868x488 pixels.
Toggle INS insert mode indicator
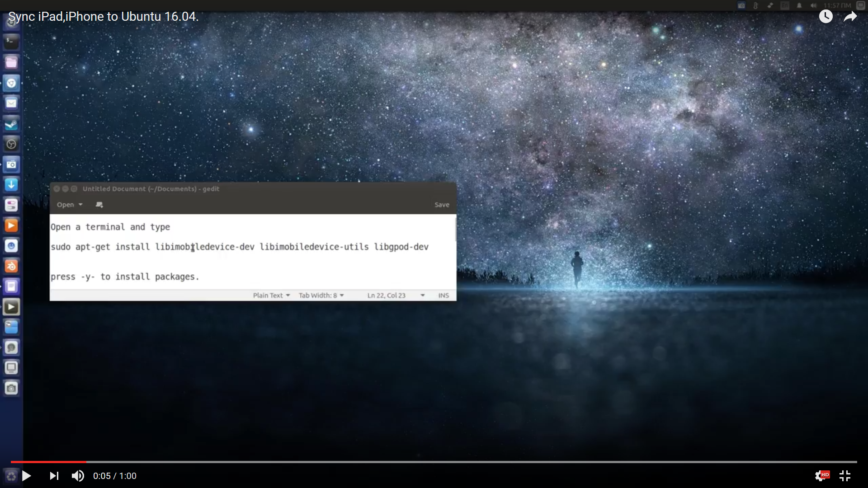point(443,296)
